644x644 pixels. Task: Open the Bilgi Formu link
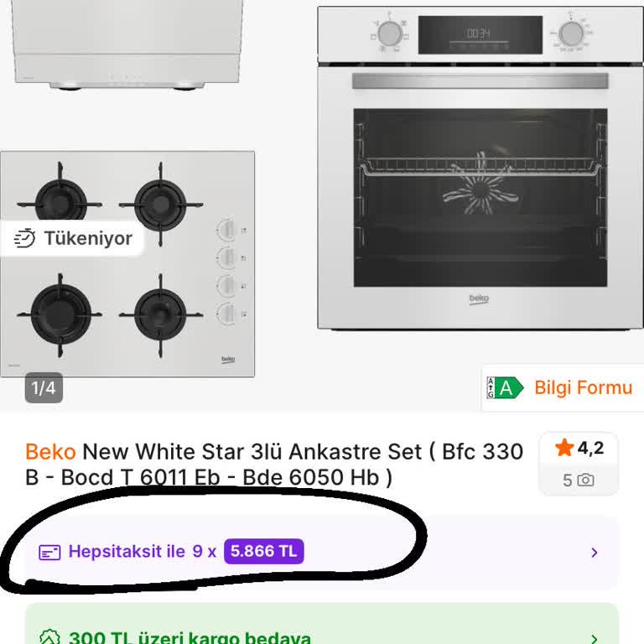[584, 387]
